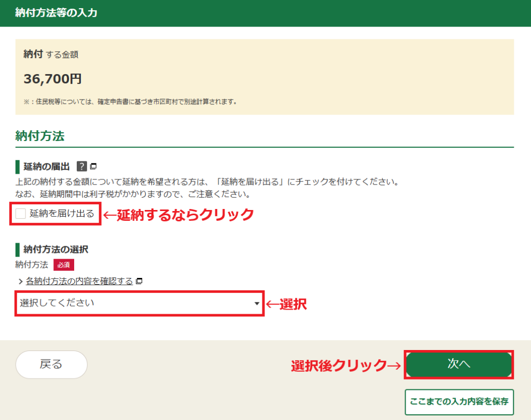Click 戻る to go back
Viewport: 531px width, 420px height.
pyautogui.click(x=51, y=365)
